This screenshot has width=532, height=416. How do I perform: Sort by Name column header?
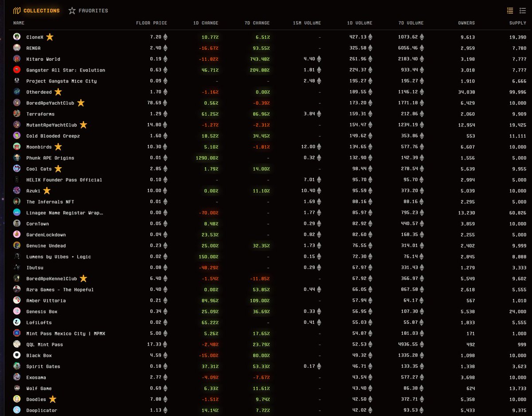pyautogui.click(x=19, y=23)
